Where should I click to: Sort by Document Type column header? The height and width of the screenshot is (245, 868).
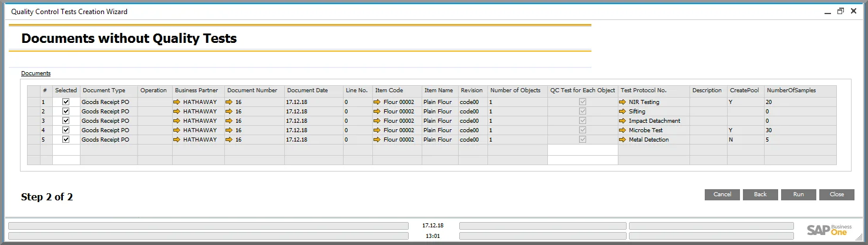[109, 90]
